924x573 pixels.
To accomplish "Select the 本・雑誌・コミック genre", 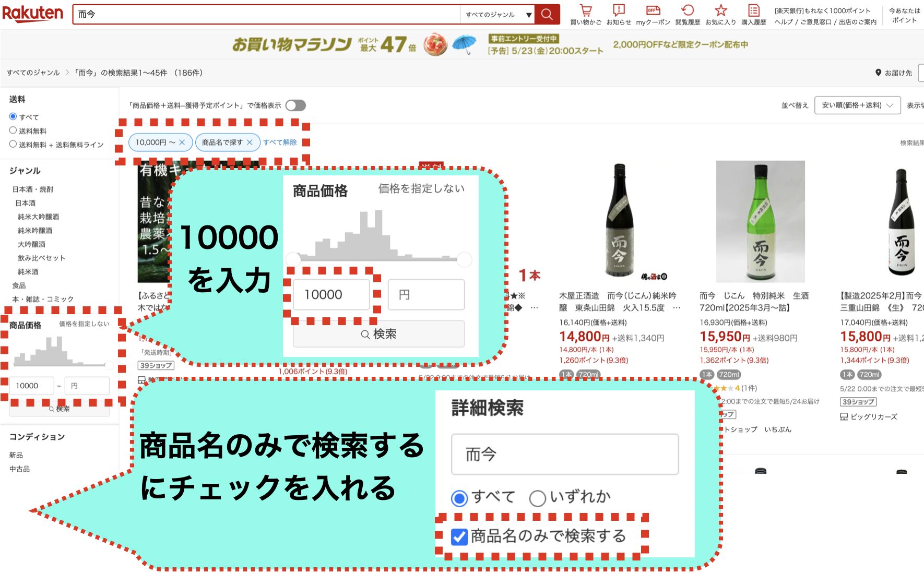I will point(43,299).
